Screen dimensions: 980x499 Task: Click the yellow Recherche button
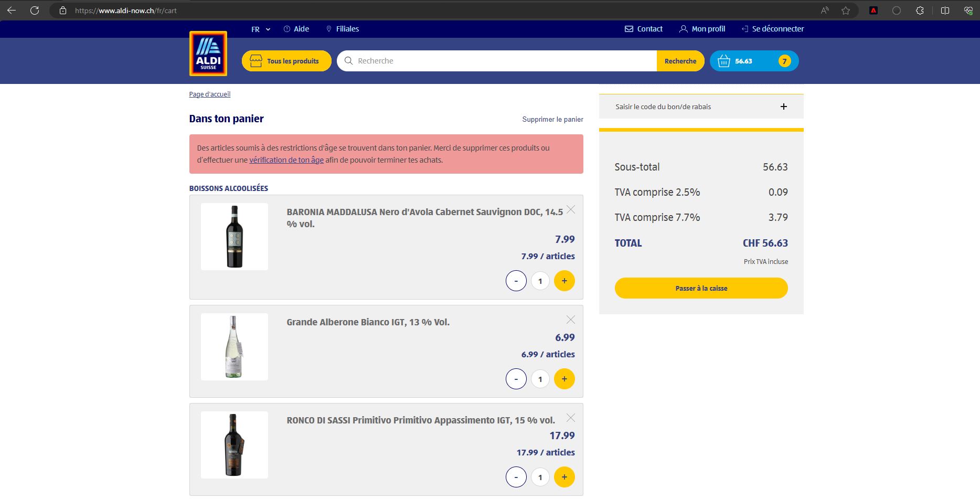[680, 61]
